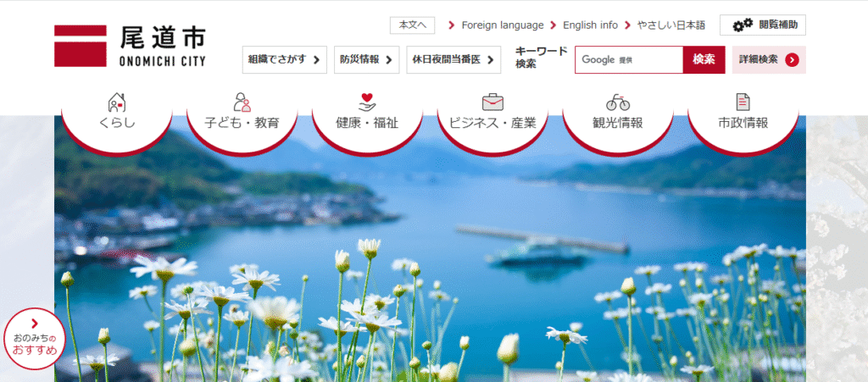Click the red chevron before English info
The width and height of the screenshot is (868, 382).
tap(554, 25)
